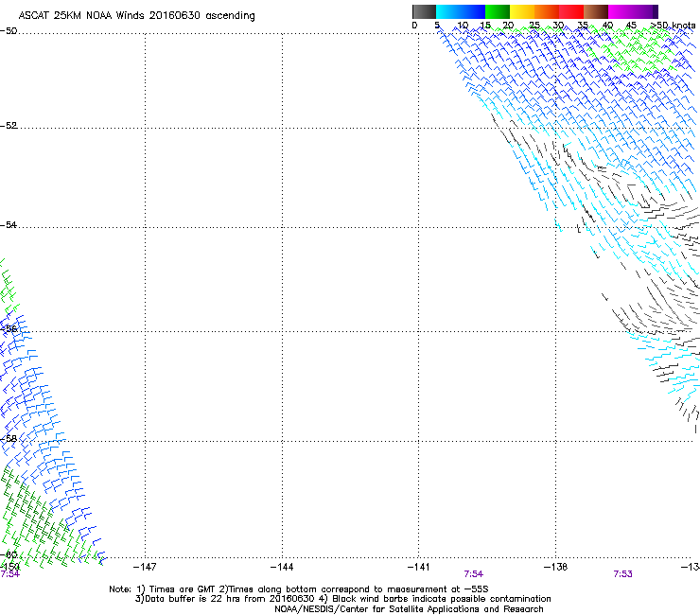Image resolution: width=700 pixels, height=615 pixels.
Task: Pick the brown 35-40 knots color segment
Action: [x=596, y=11]
